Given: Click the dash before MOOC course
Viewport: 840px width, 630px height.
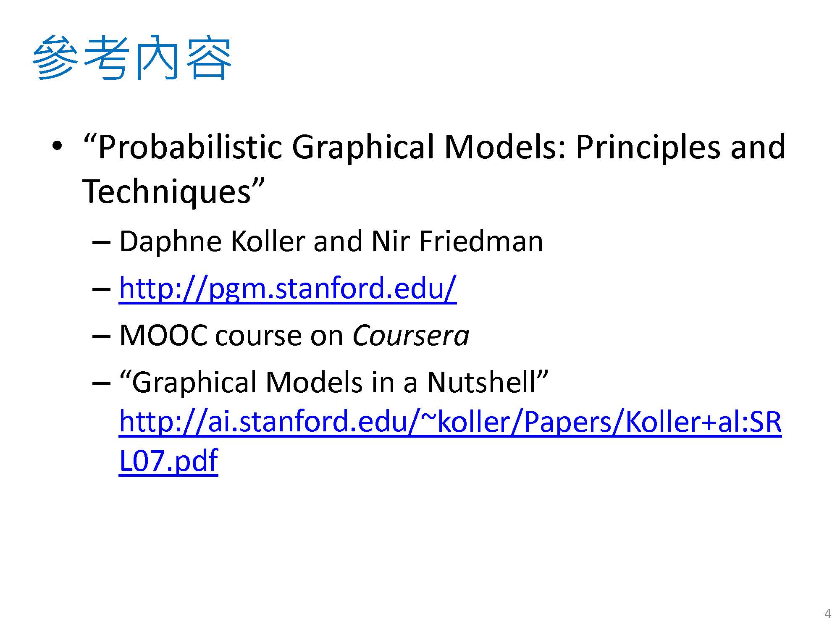Looking at the screenshot, I should click(x=101, y=336).
